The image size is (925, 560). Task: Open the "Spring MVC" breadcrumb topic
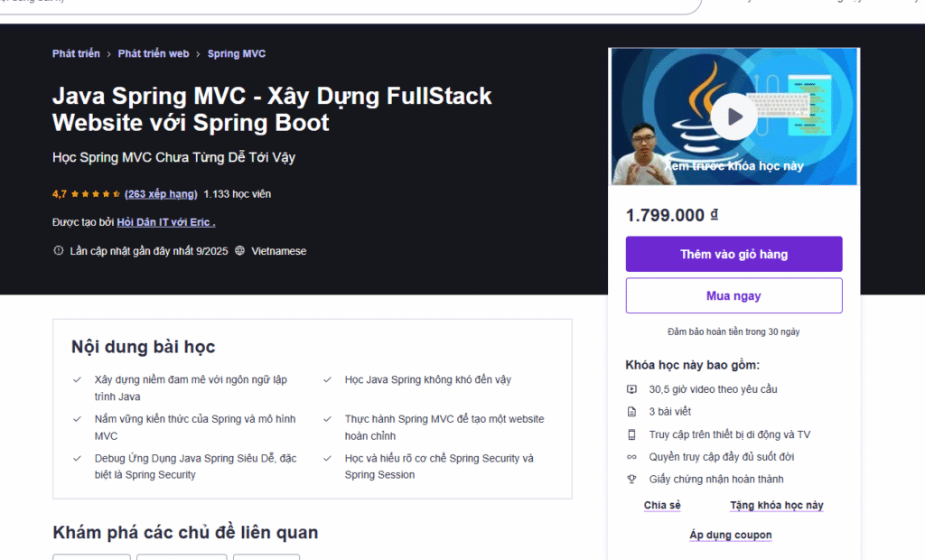(x=237, y=54)
